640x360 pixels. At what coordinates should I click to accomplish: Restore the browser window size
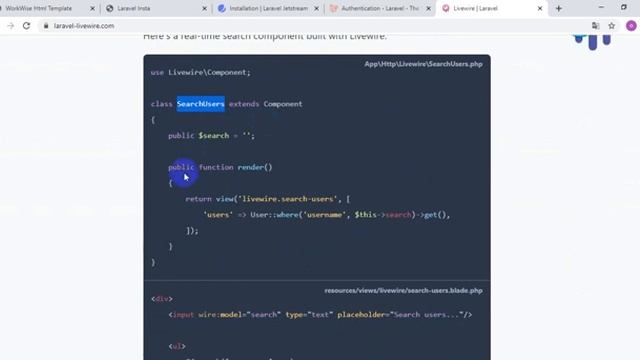coord(624,7)
